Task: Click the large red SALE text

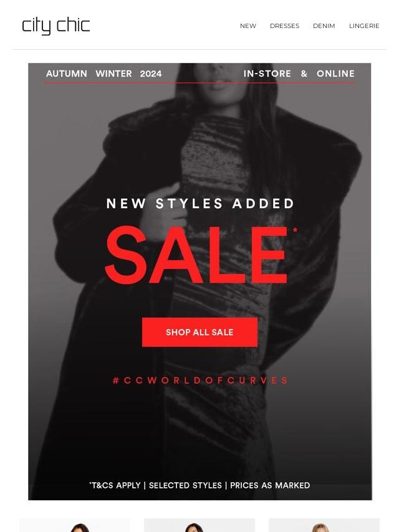Action: 196,255
